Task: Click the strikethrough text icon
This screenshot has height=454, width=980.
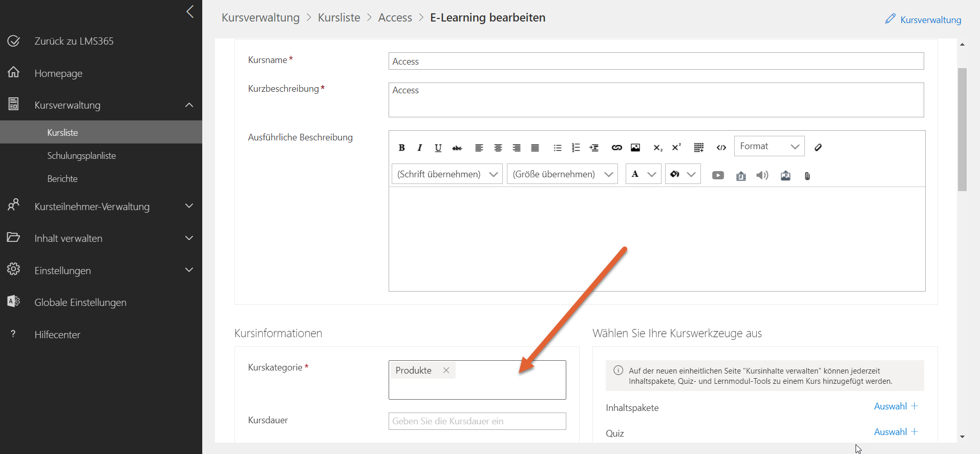Action: [x=457, y=148]
